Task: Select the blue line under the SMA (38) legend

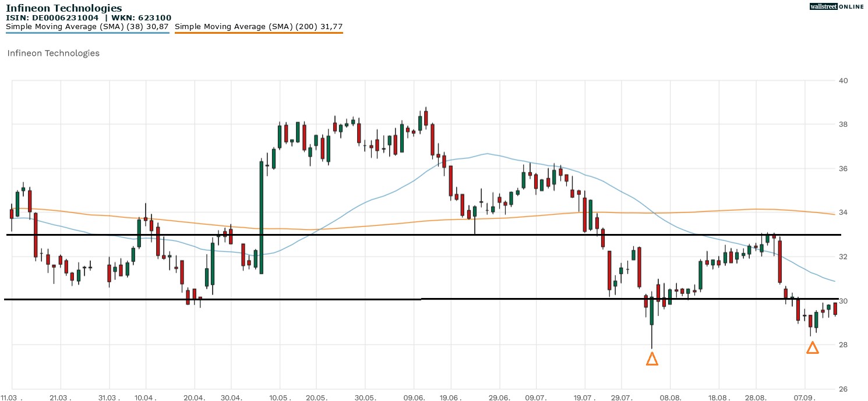Action: 87,33
